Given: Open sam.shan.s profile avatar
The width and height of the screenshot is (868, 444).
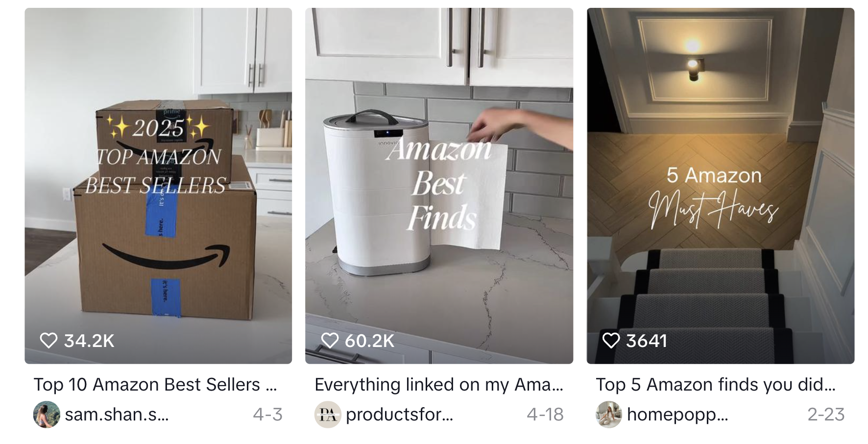Looking at the screenshot, I should click(47, 415).
